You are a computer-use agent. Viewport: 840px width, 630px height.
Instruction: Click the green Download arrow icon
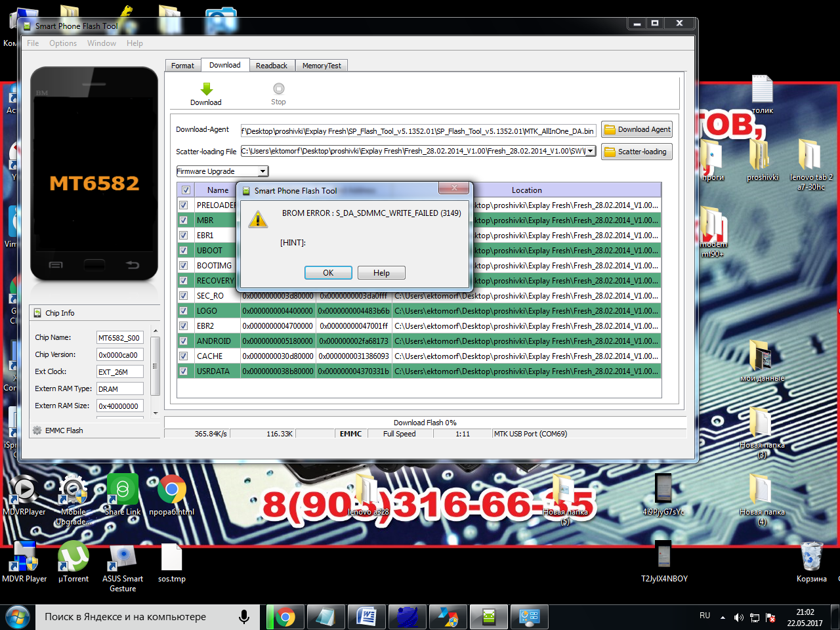coord(206,89)
